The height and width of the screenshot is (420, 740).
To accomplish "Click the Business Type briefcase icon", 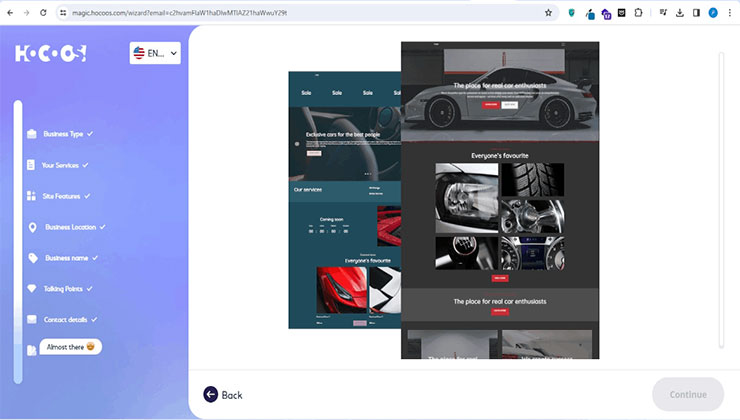I will [x=32, y=134].
